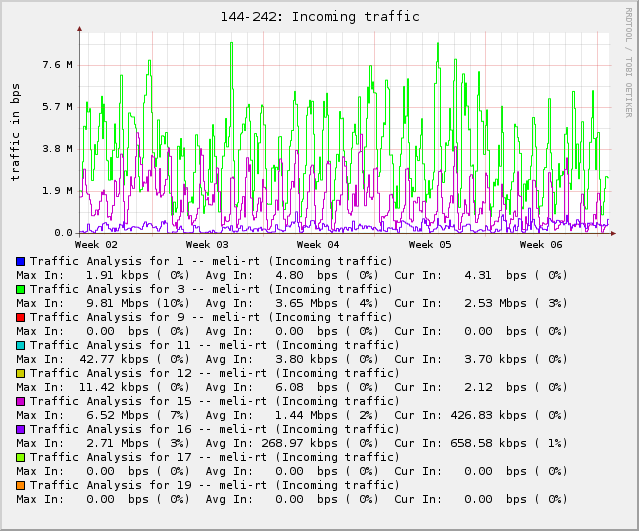The height and width of the screenshot is (531, 639).
Task: Select the cyan swatch for Traffic Analysis 11
Action: [21, 345]
